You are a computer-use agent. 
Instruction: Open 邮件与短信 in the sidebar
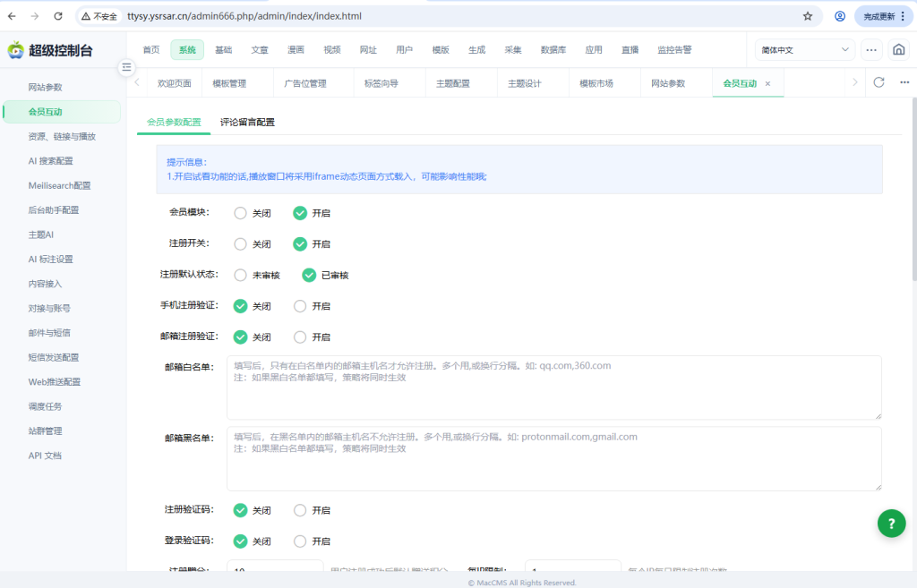point(49,333)
